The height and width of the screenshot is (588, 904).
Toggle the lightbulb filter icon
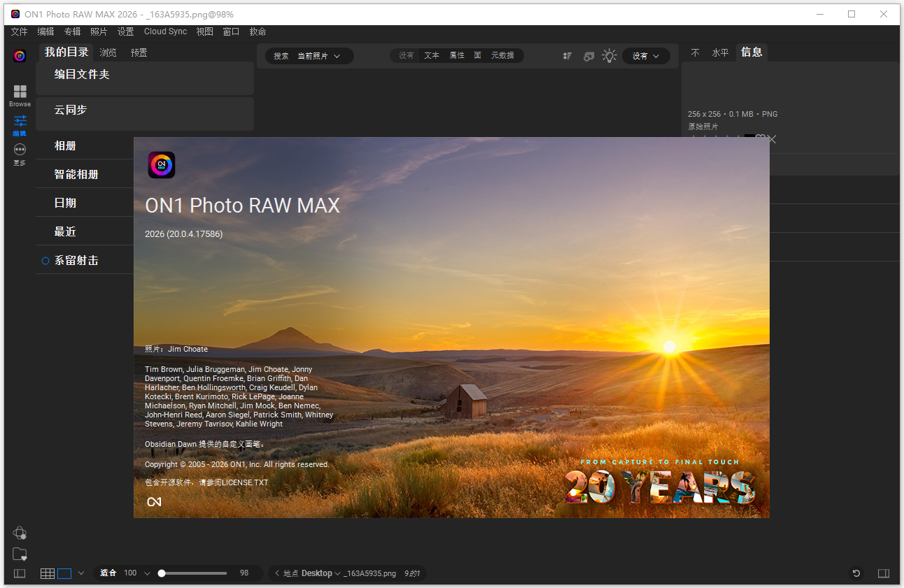(609, 55)
